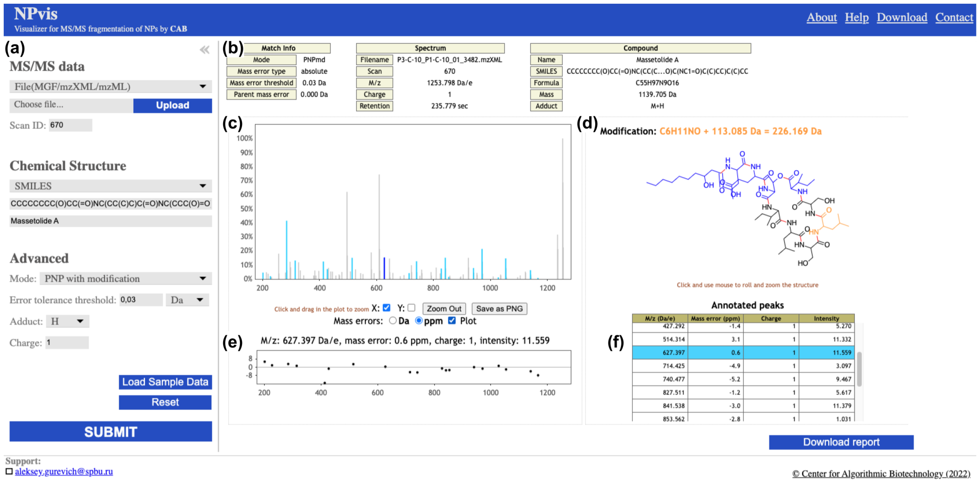
Task: Save the spectrum as PNG
Action: (499, 308)
